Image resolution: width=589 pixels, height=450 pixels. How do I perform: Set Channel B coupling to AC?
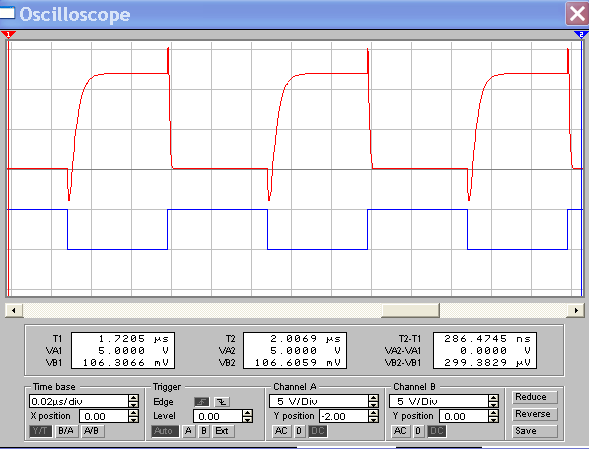pyautogui.click(x=400, y=431)
